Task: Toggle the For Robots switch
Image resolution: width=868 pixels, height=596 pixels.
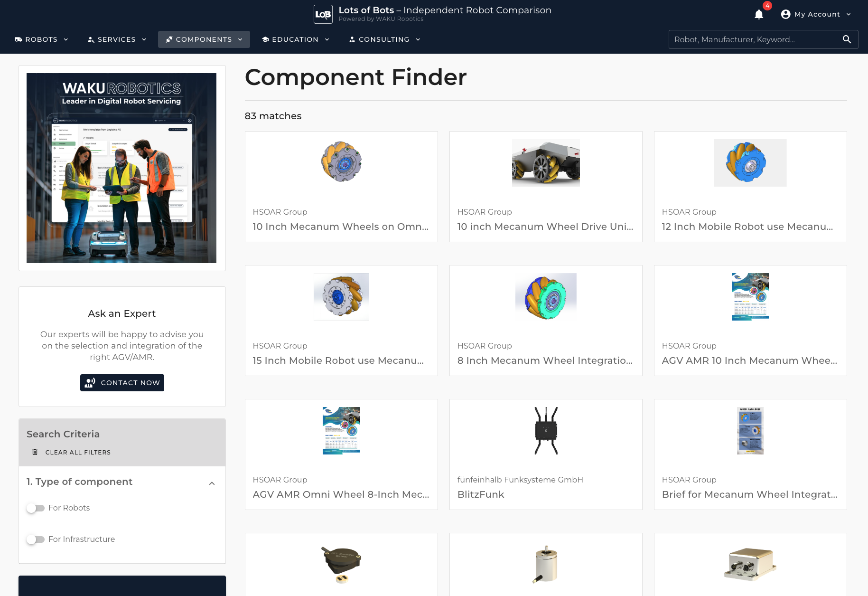Action: tap(36, 508)
